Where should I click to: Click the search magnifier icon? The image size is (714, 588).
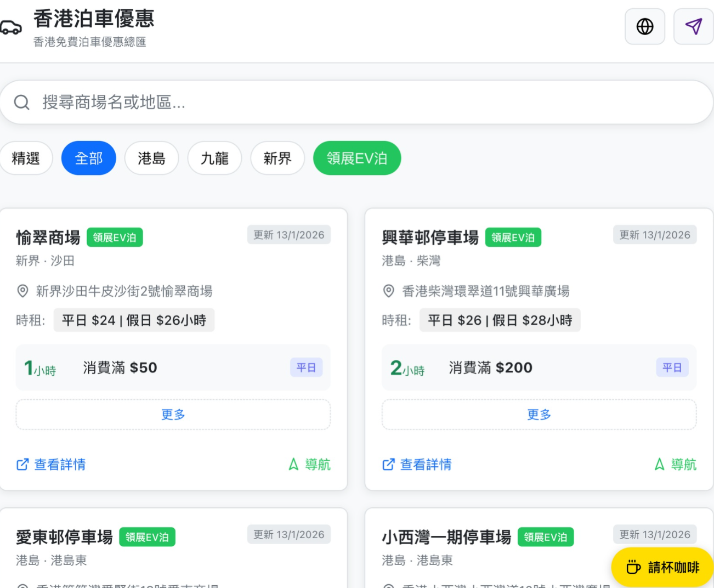click(22, 102)
